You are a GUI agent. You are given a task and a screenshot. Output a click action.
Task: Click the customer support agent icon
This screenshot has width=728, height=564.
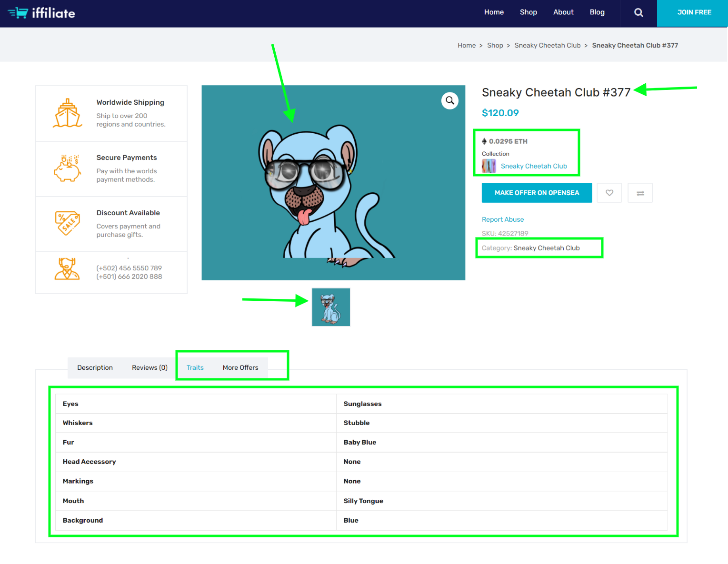pyautogui.click(x=67, y=269)
